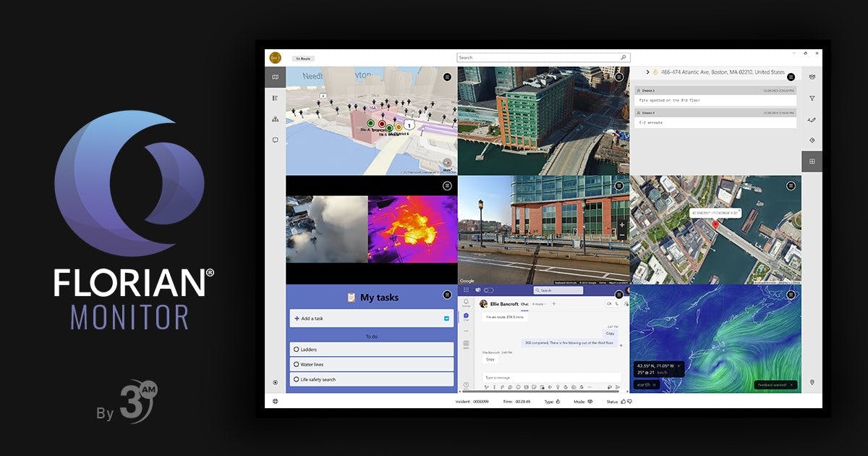868x456 pixels.
Task: Select the map view icon in left sidebar
Action: point(276,77)
